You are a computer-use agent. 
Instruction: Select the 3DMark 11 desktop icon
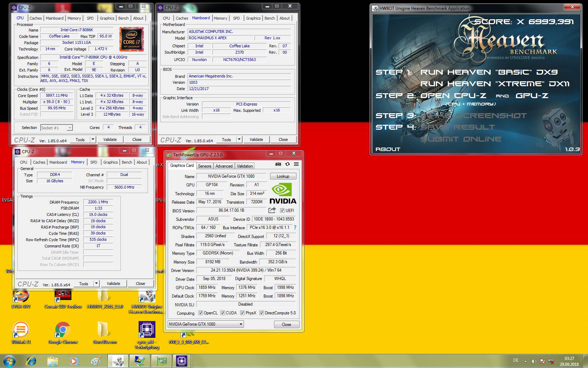21,332
